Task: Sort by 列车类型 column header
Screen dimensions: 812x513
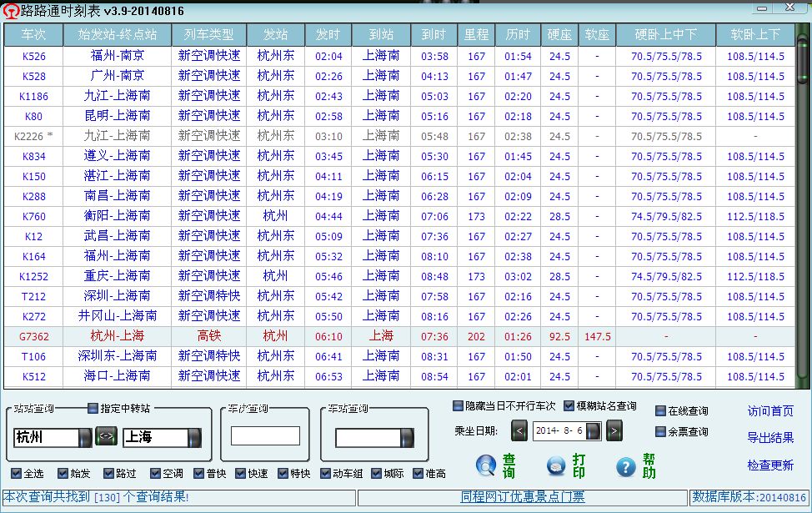Action: point(209,35)
